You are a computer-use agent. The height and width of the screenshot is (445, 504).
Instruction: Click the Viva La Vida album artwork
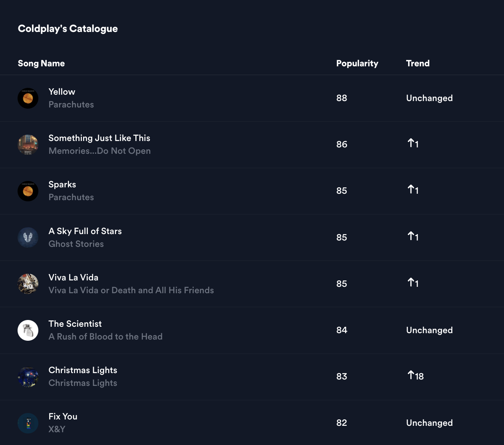pos(28,284)
